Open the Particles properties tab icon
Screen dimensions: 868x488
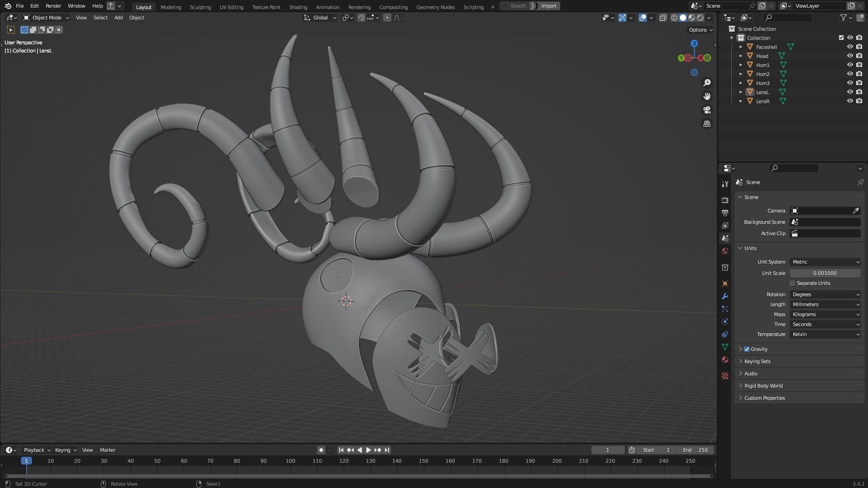click(x=725, y=309)
